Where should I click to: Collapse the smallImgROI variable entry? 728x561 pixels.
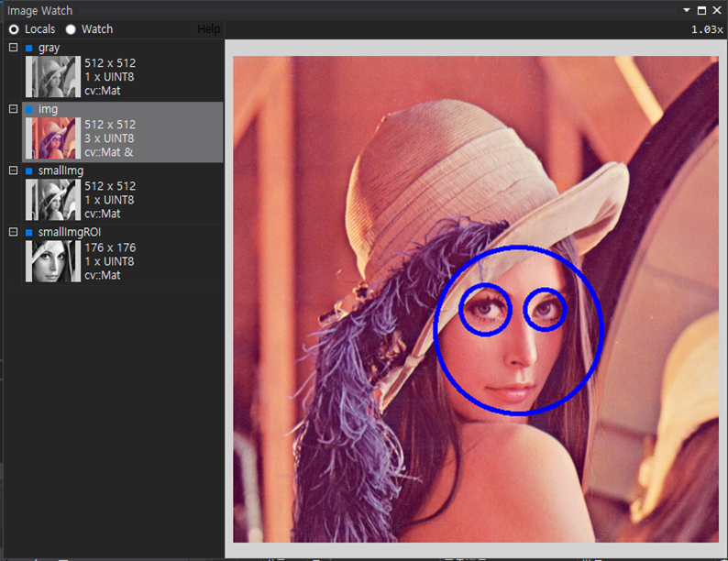pyautogui.click(x=14, y=232)
